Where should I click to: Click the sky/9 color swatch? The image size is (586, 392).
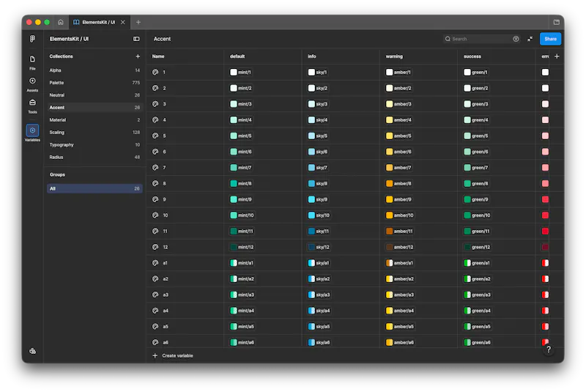point(311,199)
